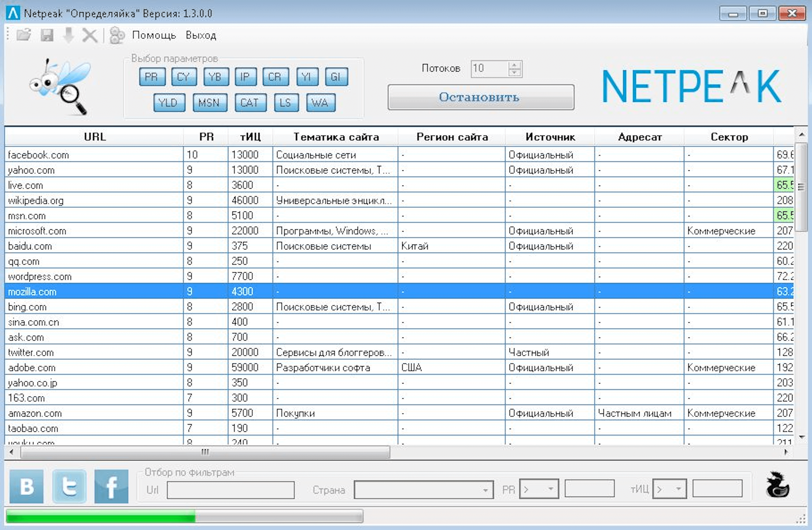The image size is (812, 530).
Task: Toggle the YB parameter button
Action: click(x=216, y=77)
